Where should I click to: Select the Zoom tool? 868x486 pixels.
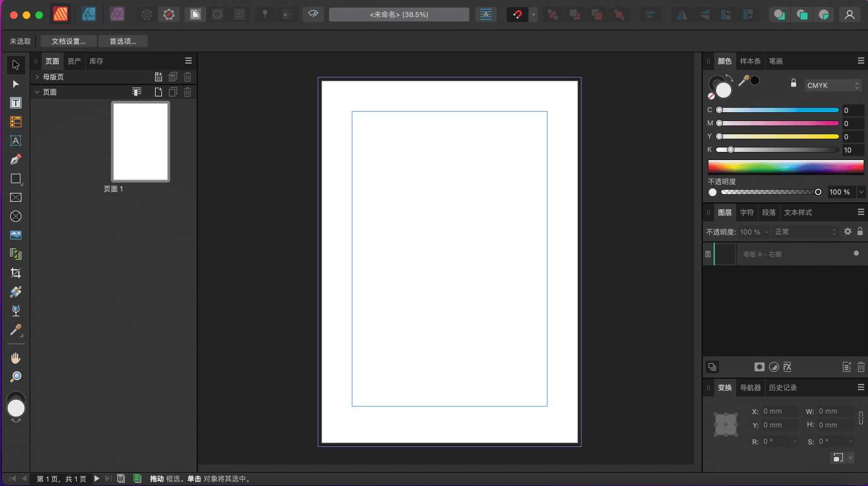point(16,376)
